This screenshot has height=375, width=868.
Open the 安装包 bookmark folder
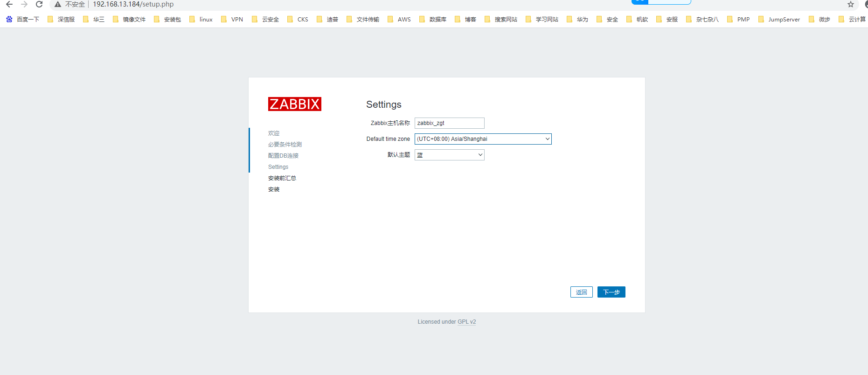(x=167, y=19)
